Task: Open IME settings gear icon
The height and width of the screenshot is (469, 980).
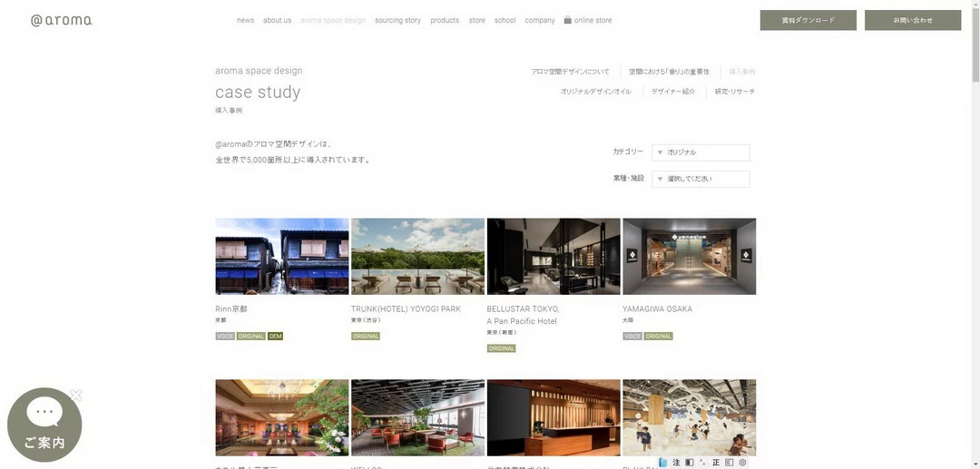Action: tap(742, 463)
